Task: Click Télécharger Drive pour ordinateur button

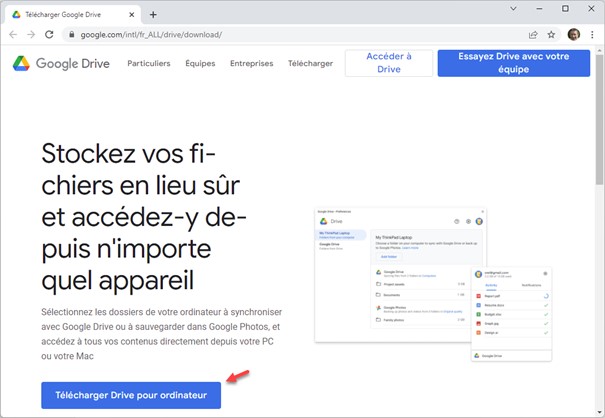Action: click(x=131, y=395)
